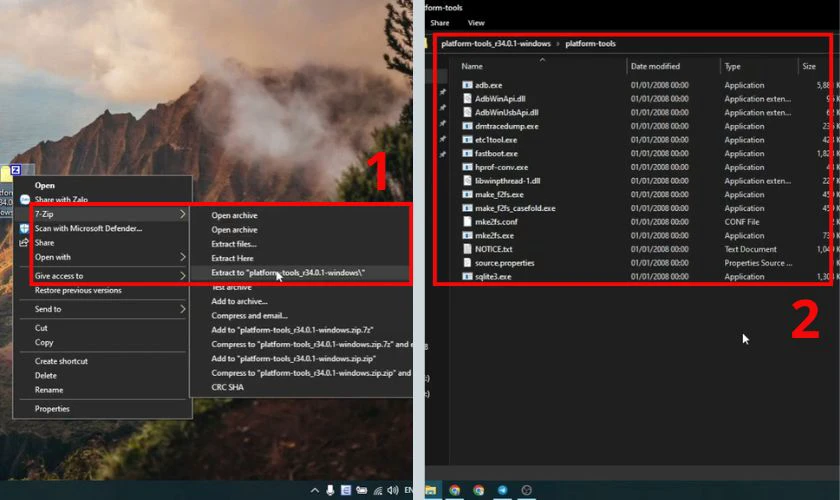Click the fastboot.exe application icon
Image resolution: width=840 pixels, height=500 pixels.
pos(467,153)
